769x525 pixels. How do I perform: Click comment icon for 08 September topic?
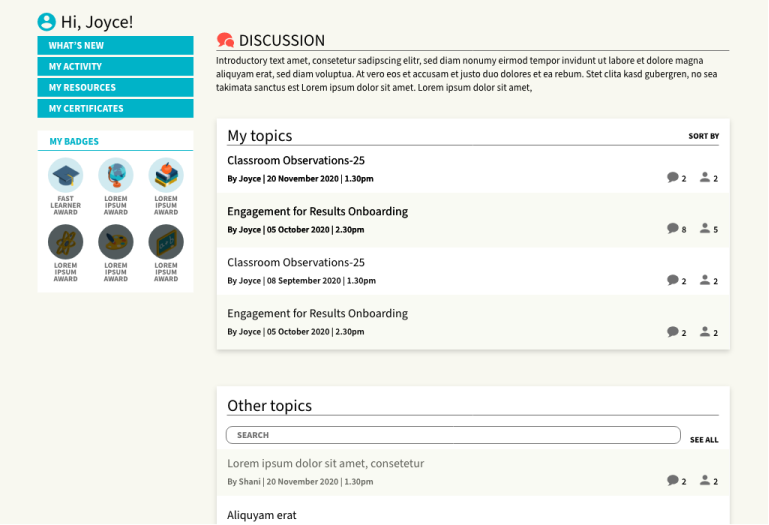[672, 280]
